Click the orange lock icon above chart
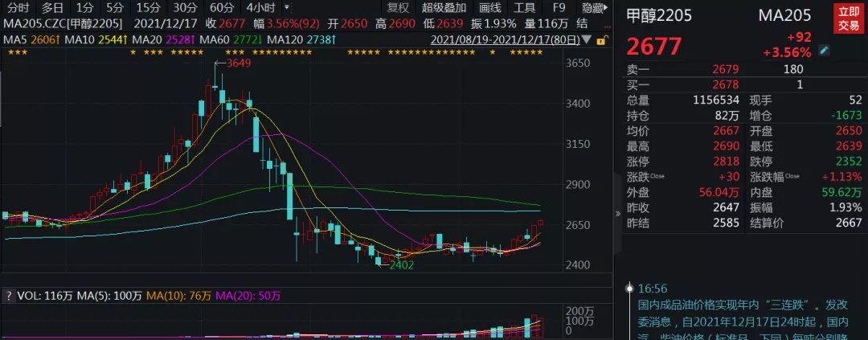The image size is (868, 340). click(601, 39)
